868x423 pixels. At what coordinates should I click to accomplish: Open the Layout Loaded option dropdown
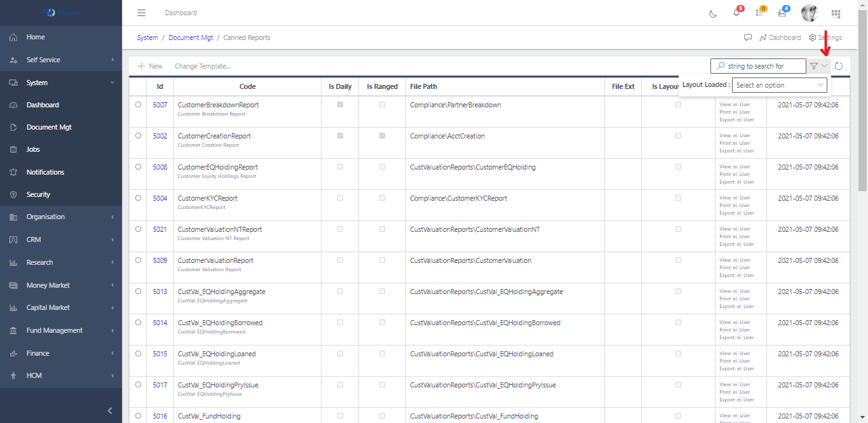click(x=780, y=84)
